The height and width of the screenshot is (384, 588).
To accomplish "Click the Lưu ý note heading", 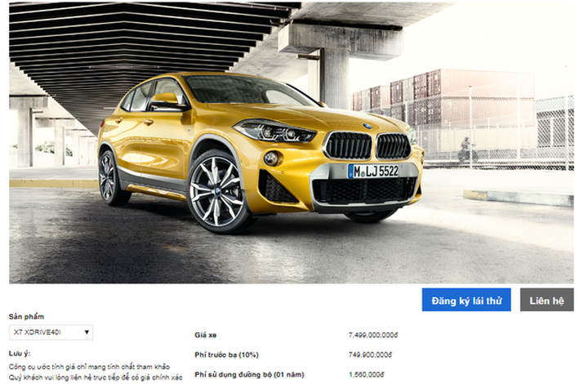I will tap(20, 353).
